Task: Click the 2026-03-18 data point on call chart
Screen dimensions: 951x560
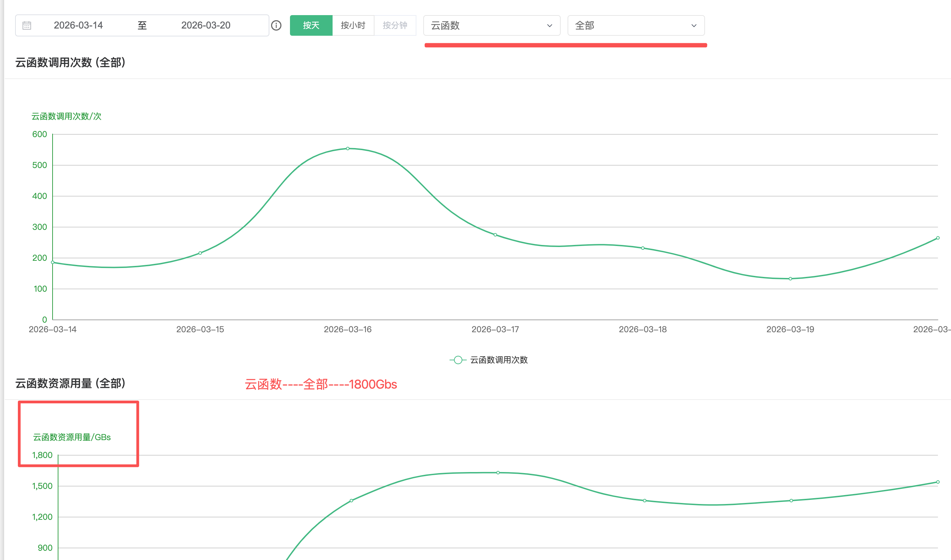Action: (643, 248)
